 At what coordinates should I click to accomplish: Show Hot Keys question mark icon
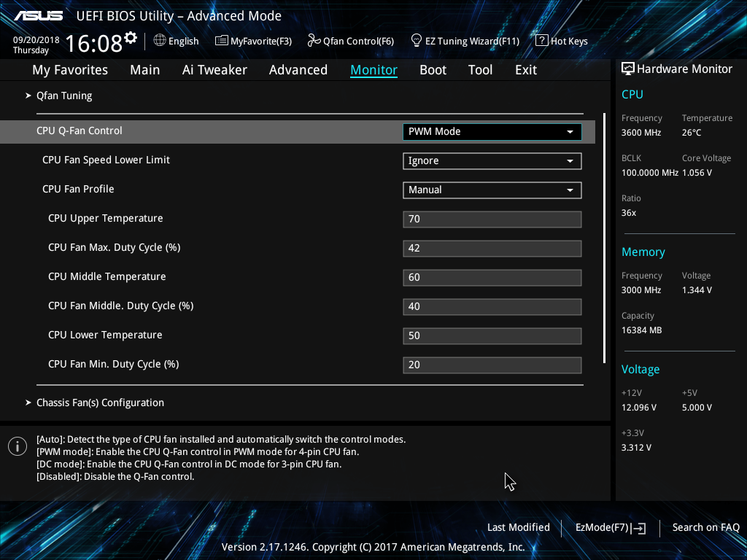[x=541, y=41]
